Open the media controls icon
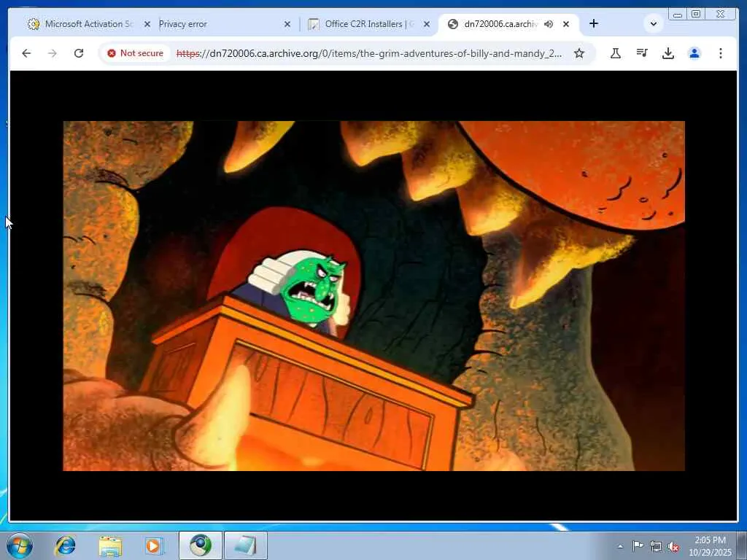The width and height of the screenshot is (747, 560). (x=642, y=53)
